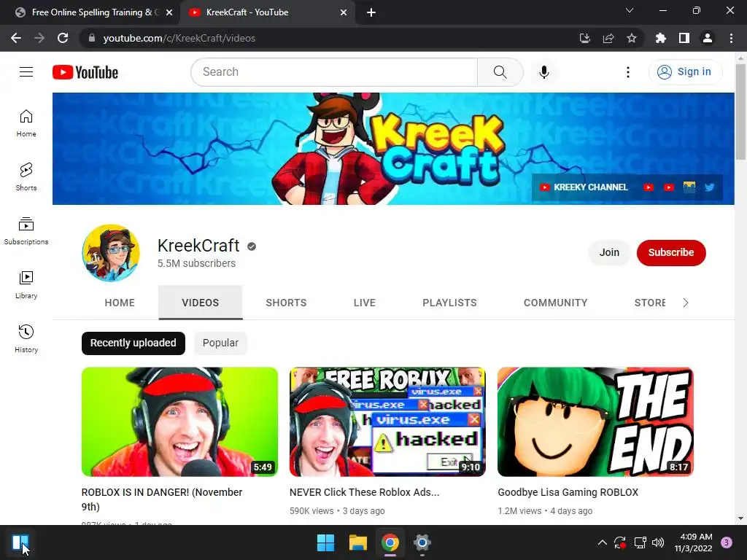747x560 pixels.
Task: Open new browser tab
Action: pos(371,12)
